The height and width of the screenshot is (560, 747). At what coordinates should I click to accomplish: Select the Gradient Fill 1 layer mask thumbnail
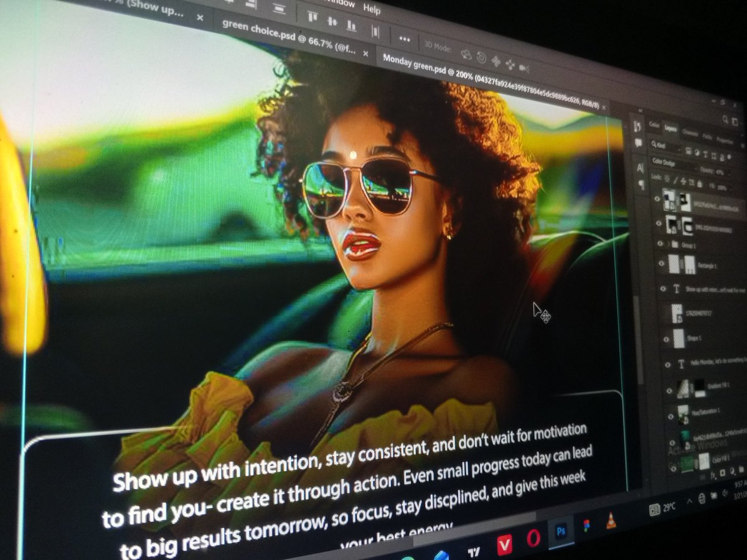700,388
